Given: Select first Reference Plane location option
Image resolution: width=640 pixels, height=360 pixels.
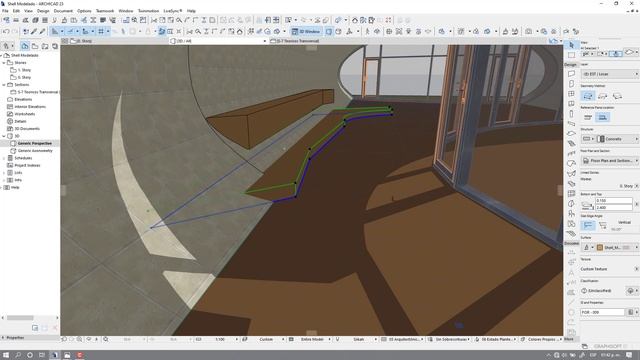Looking at the screenshot, I should click(x=588, y=118).
